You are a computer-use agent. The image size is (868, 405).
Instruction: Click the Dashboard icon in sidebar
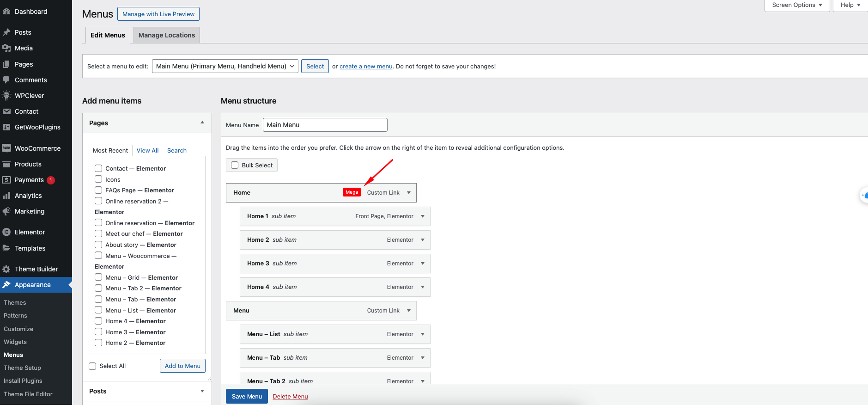pyautogui.click(x=6, y=12)
